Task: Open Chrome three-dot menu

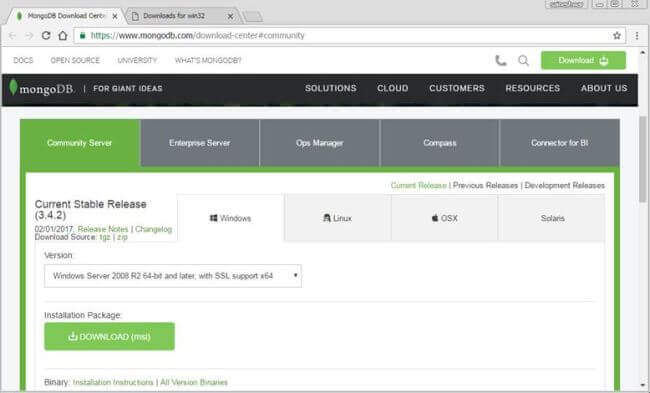Action: coord(637,36)
